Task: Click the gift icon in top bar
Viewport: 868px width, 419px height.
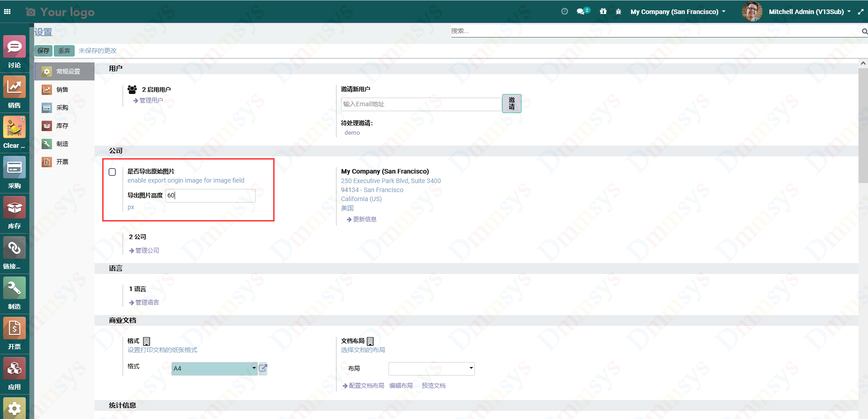Action: point(603,11)
